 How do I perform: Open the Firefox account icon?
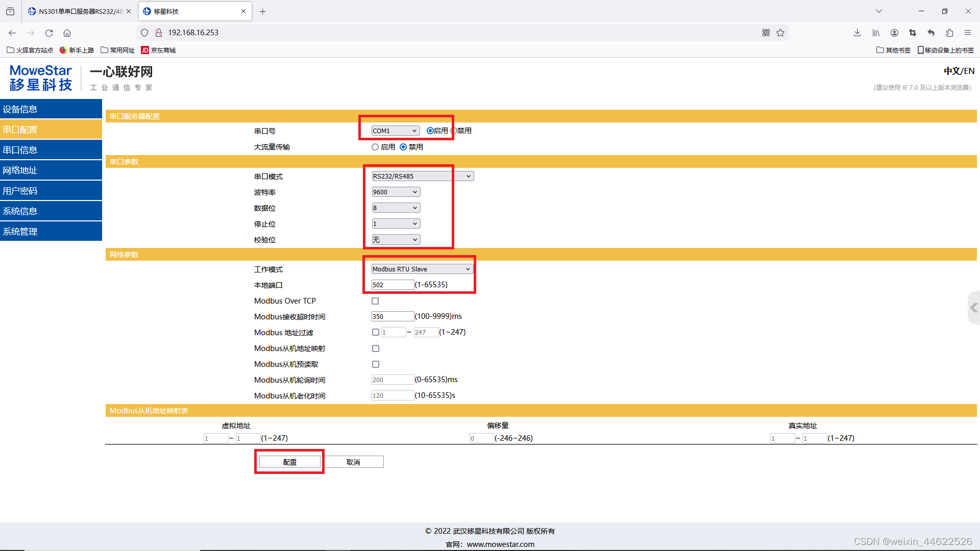coord(894,33)
